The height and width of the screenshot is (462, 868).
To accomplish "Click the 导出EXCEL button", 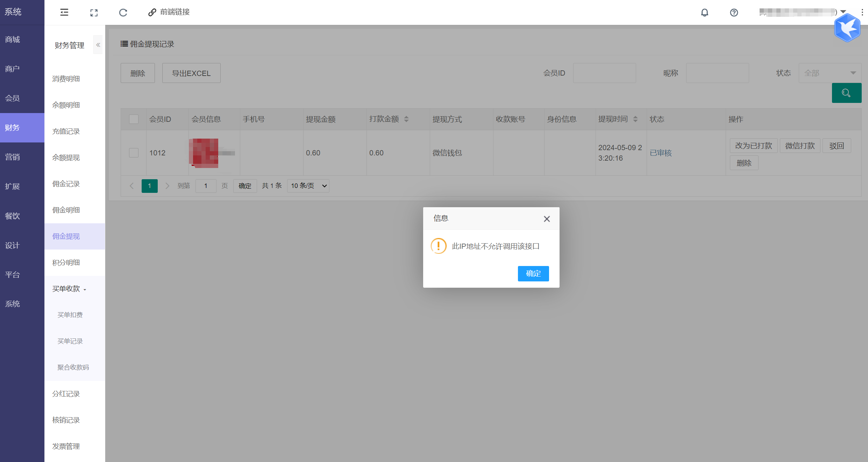I will click(x=191, y=73).
